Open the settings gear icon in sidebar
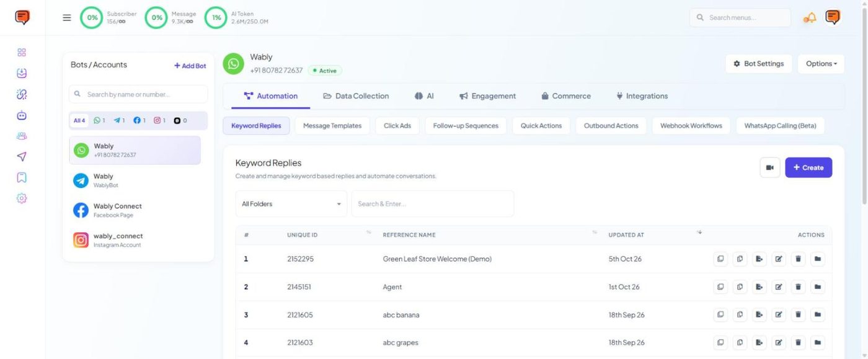Image resolution: width=868 pixels, height=359 pixels. point(22,198)
